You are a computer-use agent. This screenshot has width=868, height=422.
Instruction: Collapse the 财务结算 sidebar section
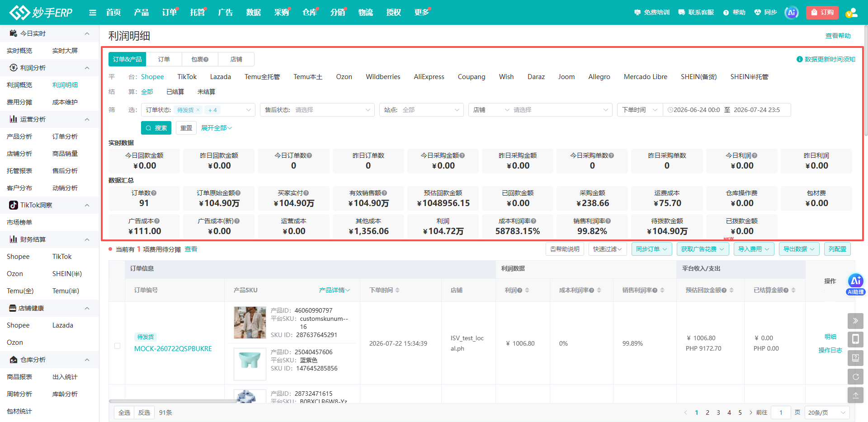[87, 239]
